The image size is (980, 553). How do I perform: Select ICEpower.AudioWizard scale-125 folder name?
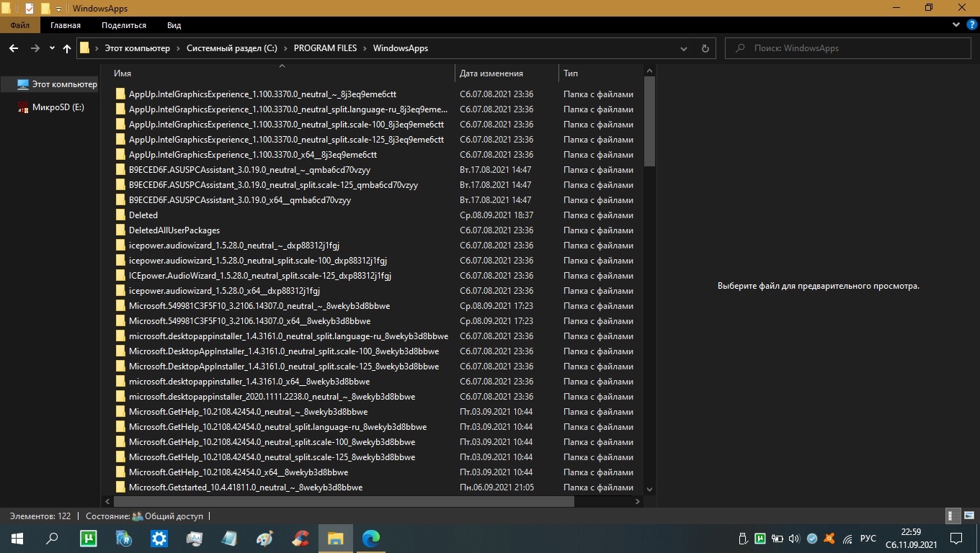pyautogui.click(x=260, y=276)
